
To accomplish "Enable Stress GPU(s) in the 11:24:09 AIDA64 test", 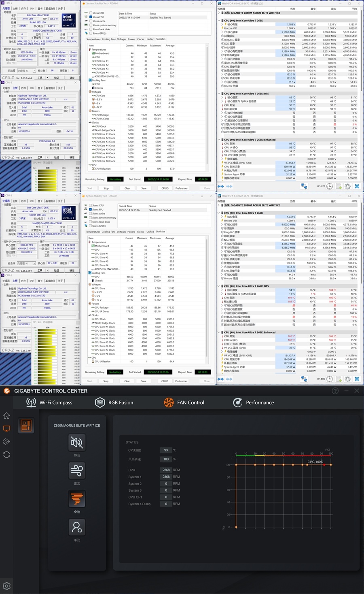I will 91,33.
